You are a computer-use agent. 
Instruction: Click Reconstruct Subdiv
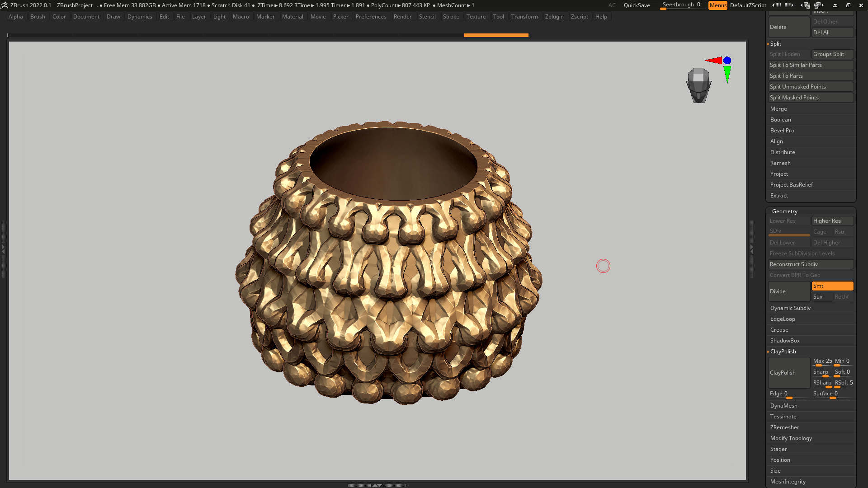[811, 264]
